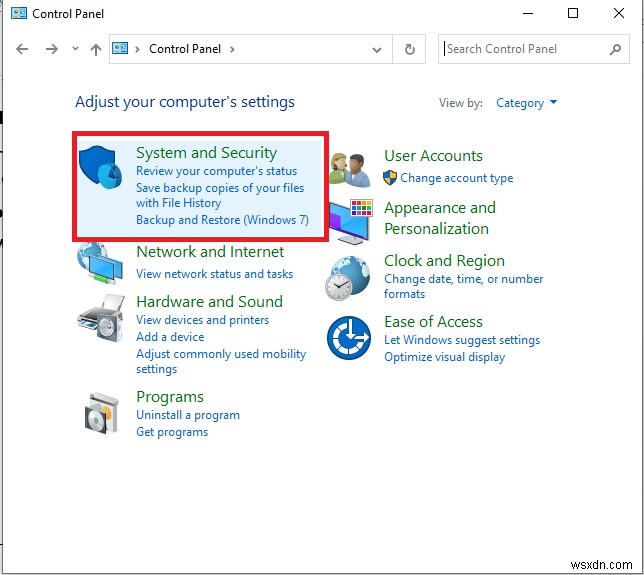Navigate back with the back arrow
This screenshot has height=575, width=644.
pyautogui.click(x=24, y=49)
